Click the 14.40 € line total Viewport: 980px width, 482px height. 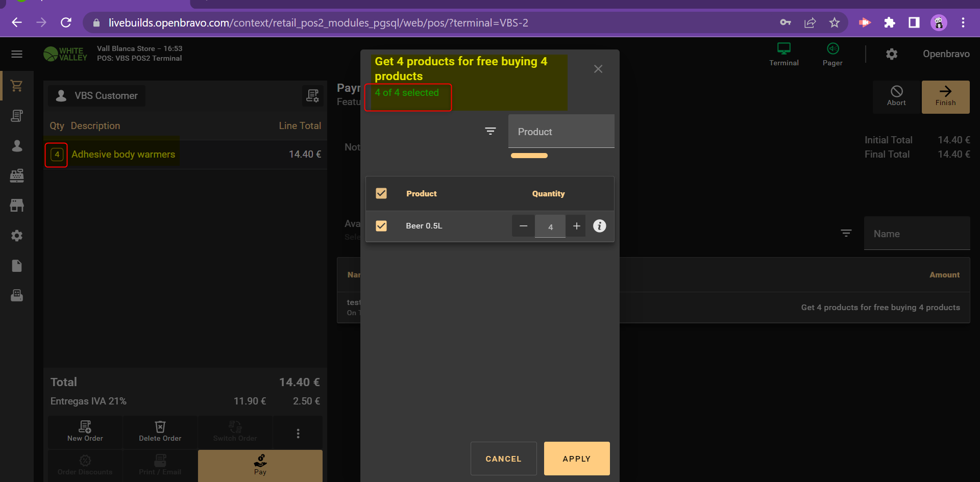pos(305,154)
